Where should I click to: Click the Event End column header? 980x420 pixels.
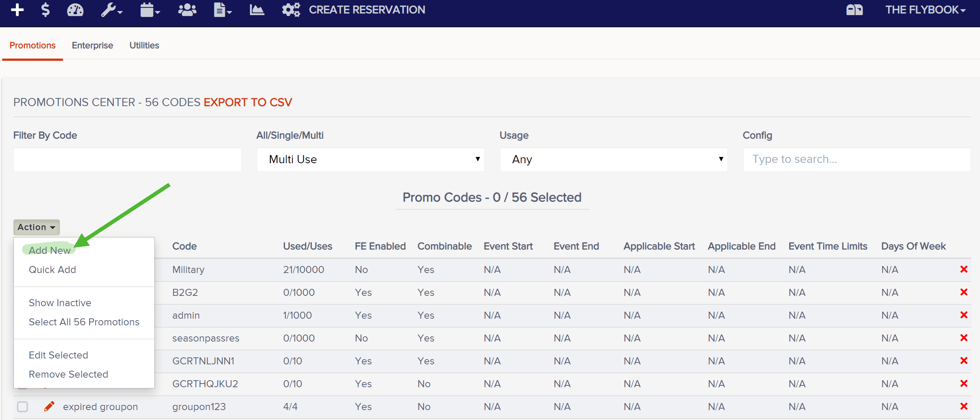pyautogui.click(x=576, y=246)
